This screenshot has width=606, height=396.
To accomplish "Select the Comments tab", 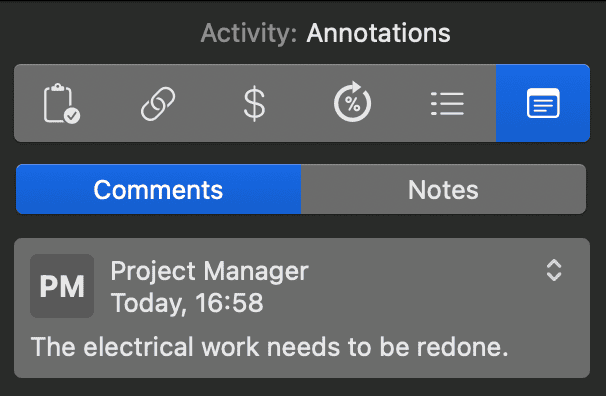I will 158,189.
